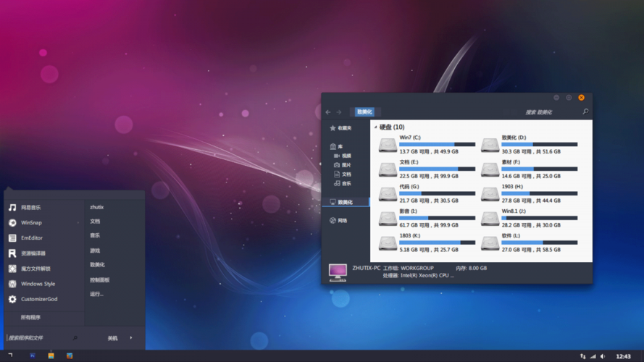
Task: Select 控制面板 in the start menu
Action: (99, 279)
